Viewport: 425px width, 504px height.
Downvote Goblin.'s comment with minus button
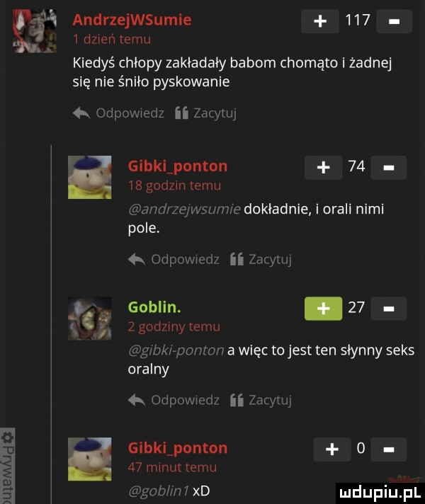pos(389,309)
